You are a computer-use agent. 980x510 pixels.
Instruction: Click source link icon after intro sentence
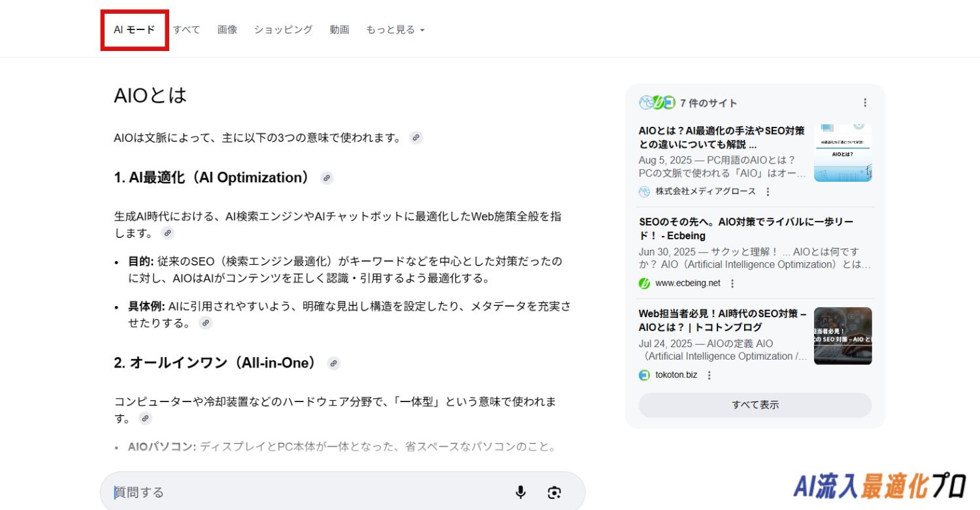(416, 137)
